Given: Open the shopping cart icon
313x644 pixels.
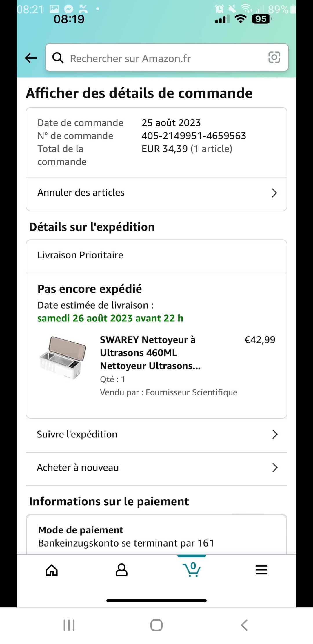Looking at the screenshot, I should tap(192, 569).
